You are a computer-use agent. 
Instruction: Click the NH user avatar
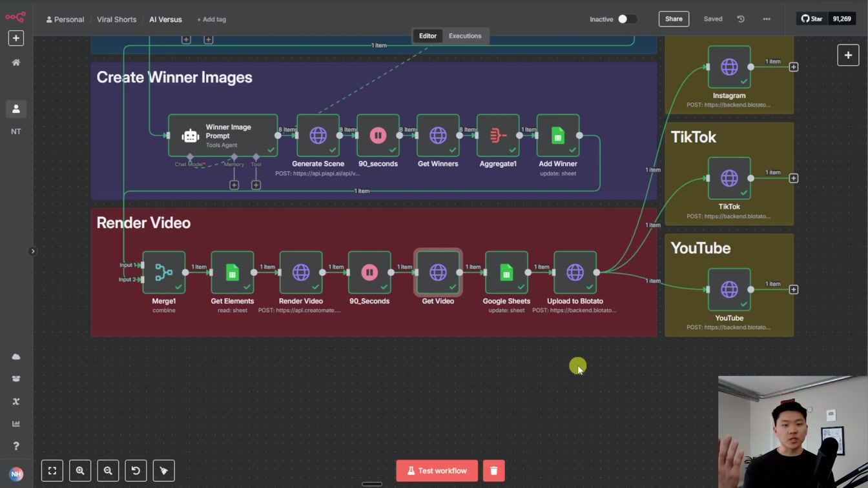pos(16,474)
